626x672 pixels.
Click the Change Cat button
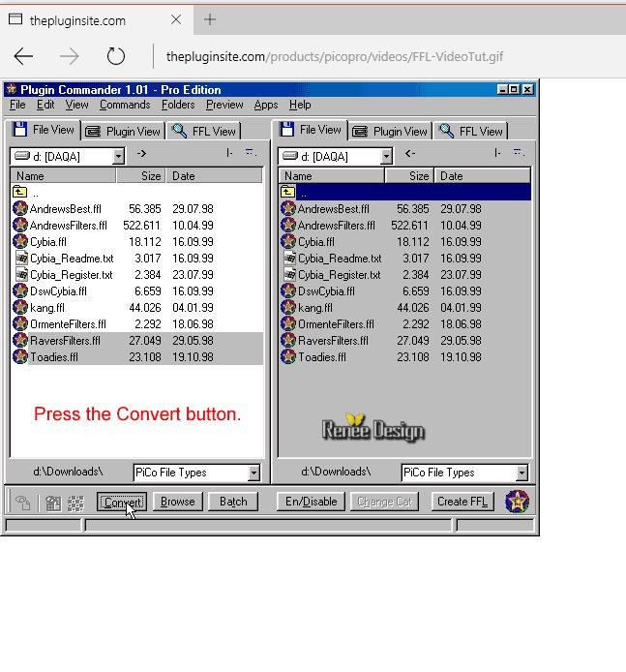tap(384, 502)
